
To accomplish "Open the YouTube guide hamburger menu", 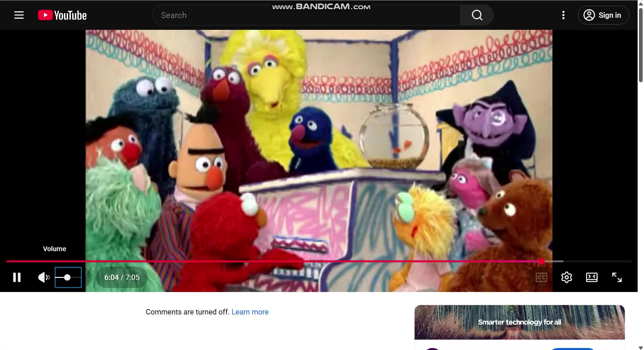I will pyautogui.click(x=19, y=15).
